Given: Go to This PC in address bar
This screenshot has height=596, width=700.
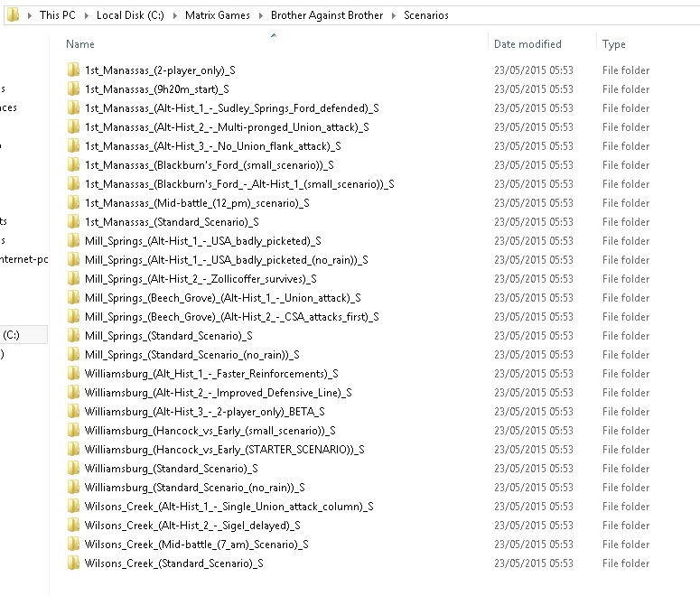Looking at the screenshot, I should (x=58, y=15).
